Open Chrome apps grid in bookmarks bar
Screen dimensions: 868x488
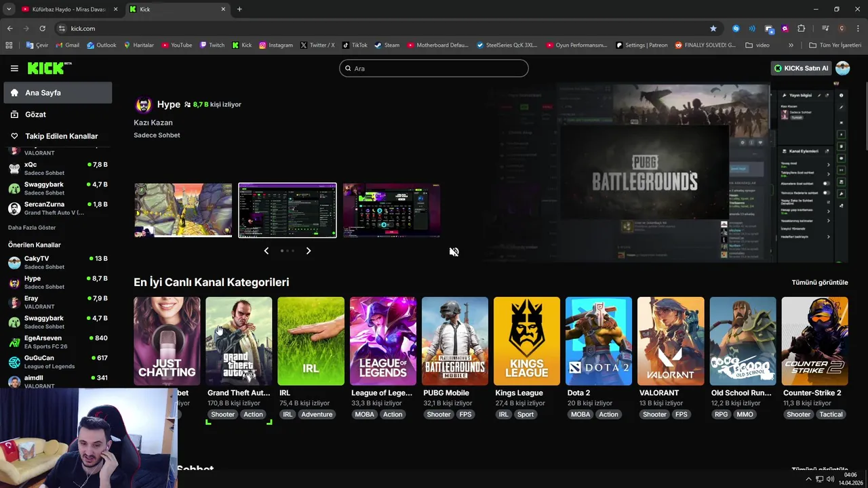coord(9,45)
